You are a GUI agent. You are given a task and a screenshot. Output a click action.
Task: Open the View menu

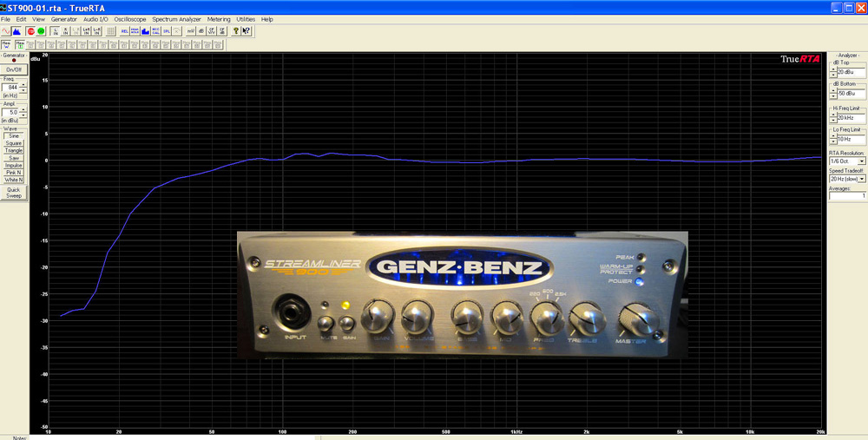38,19
